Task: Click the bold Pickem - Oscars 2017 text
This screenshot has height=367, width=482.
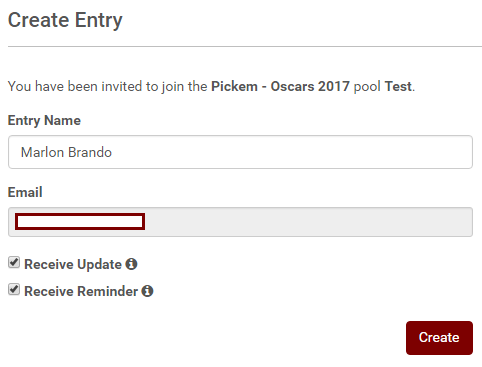Action: tap(280, 86)
